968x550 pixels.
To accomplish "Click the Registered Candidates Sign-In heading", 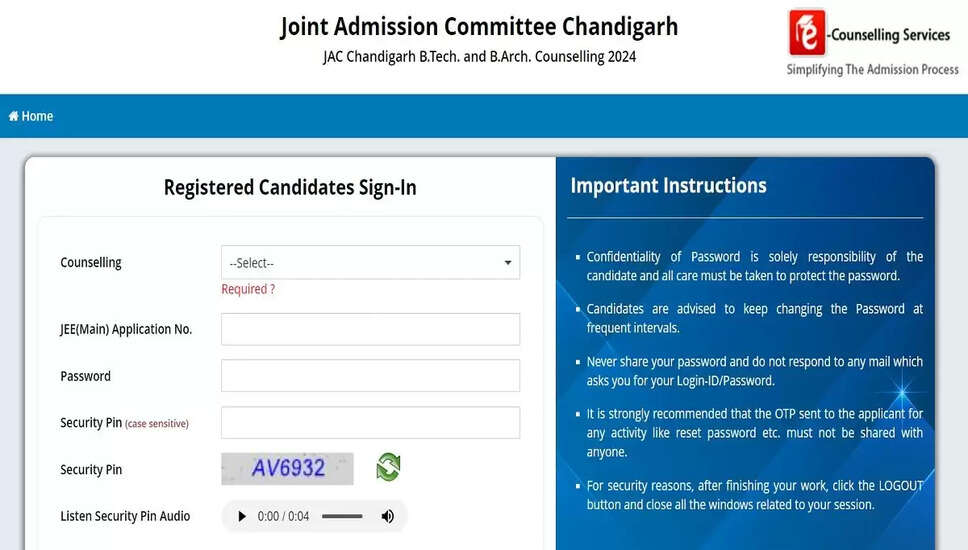I will tap(290, 187).
